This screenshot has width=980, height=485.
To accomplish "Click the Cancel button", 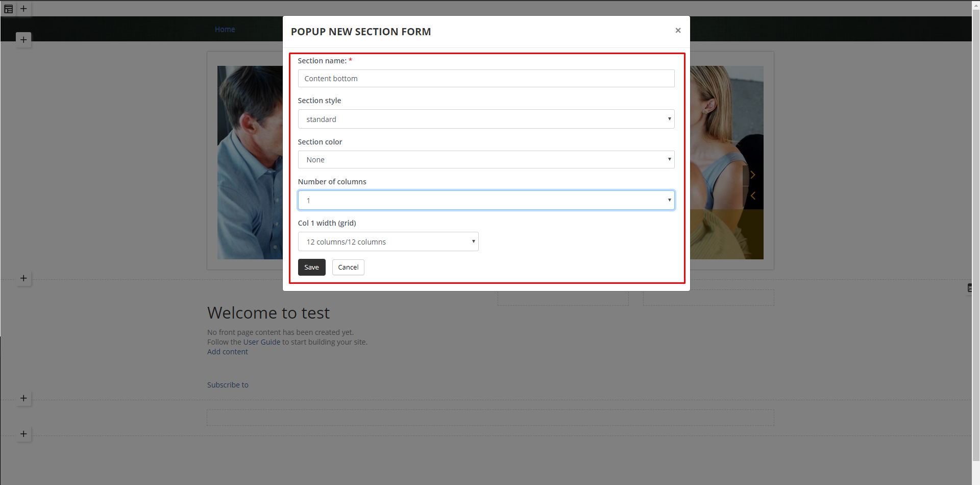I will (x=348, y=267).
